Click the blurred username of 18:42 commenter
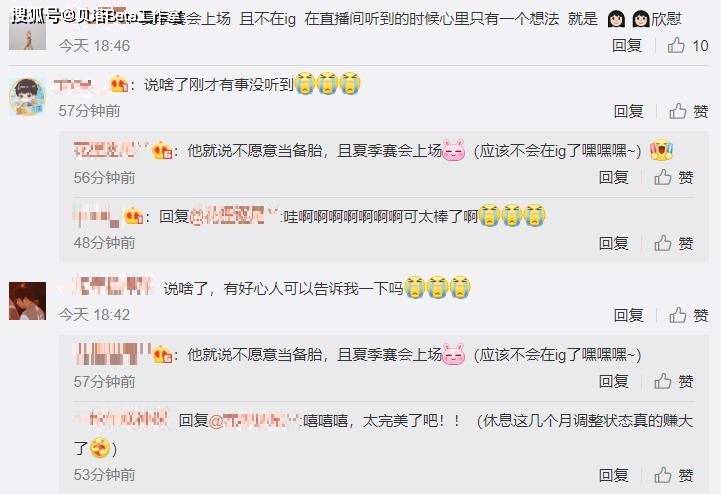 click(x=107, y=286)
